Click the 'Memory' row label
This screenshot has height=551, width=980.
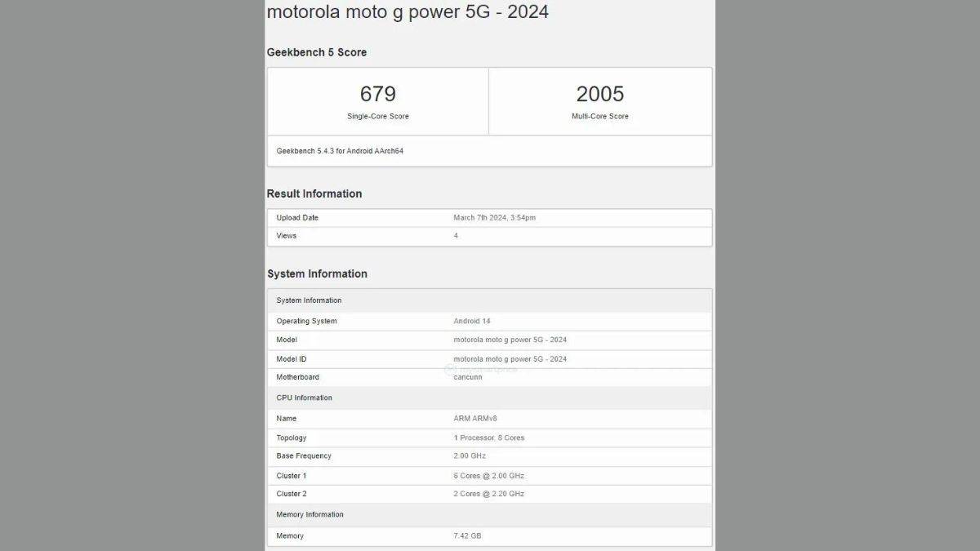290,536
